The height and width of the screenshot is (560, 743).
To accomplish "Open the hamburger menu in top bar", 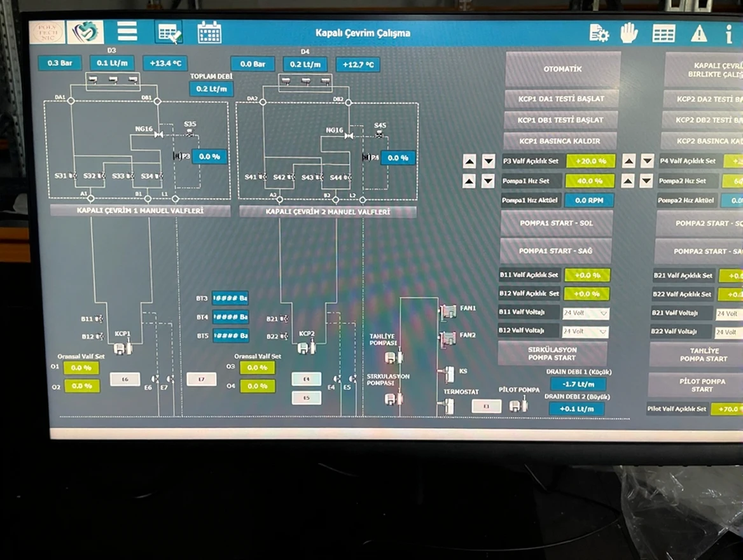I will coord(127,31).
